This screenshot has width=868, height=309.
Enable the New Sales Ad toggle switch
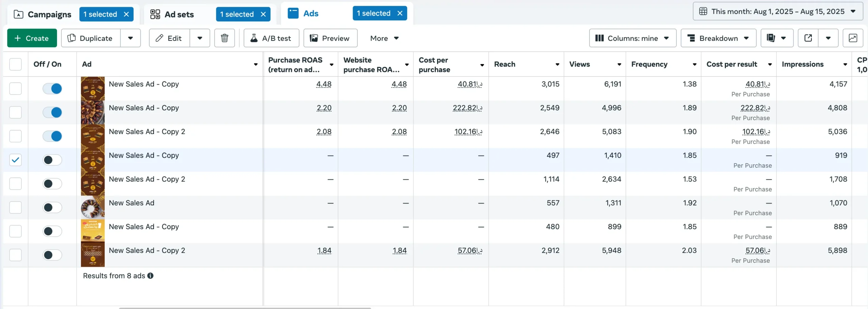point(52,207)
